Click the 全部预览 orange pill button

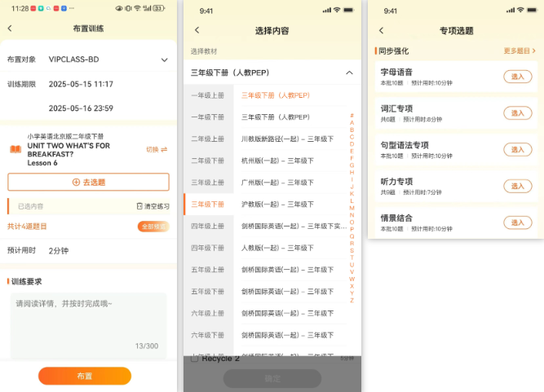click(x=153, y=227)
